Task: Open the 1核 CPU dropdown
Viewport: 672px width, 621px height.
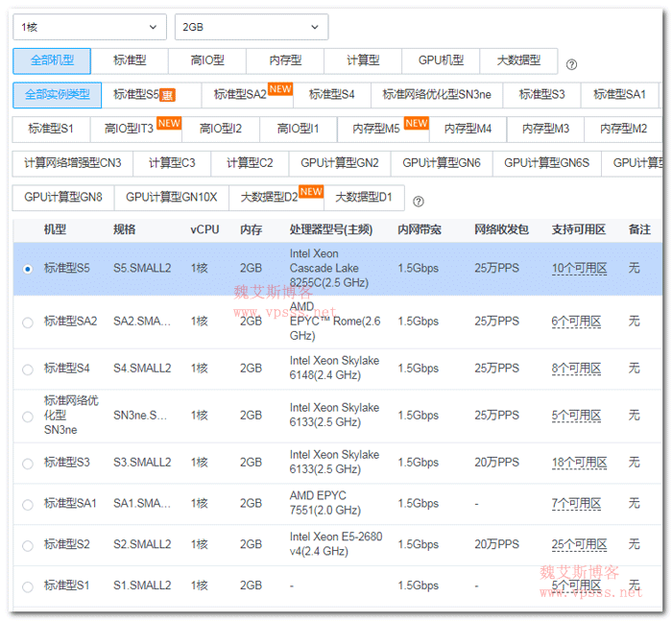Action: (88, 27)
